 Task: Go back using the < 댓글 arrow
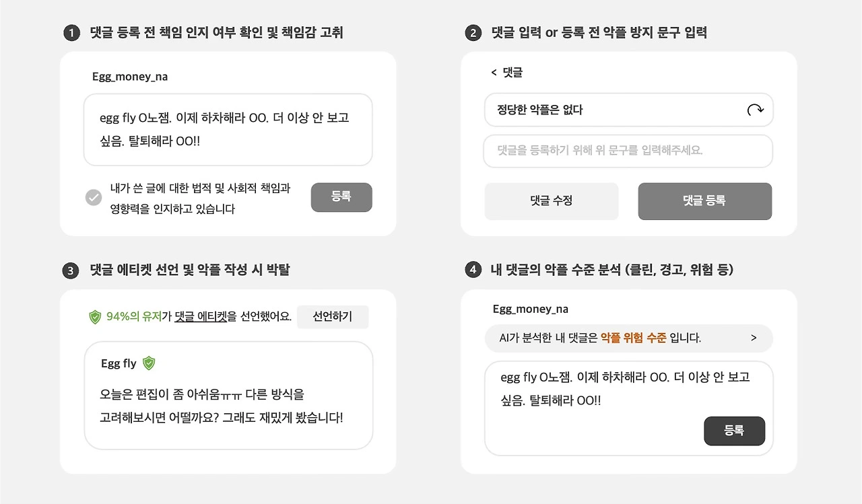point(494,72)
